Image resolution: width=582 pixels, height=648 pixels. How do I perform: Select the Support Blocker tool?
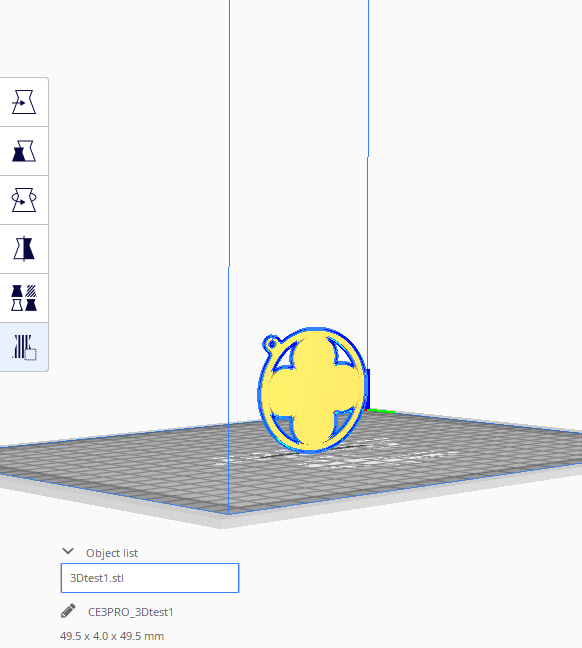tap(24, 347)
